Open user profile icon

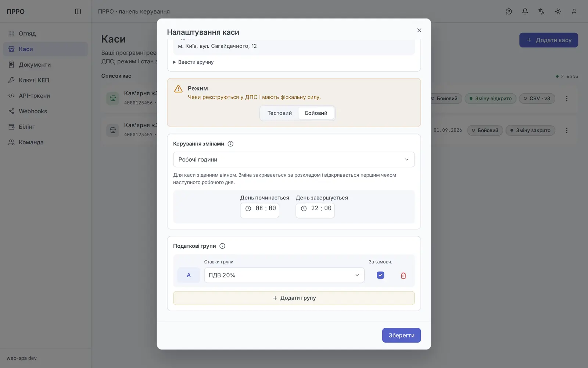tap(574, 11)
